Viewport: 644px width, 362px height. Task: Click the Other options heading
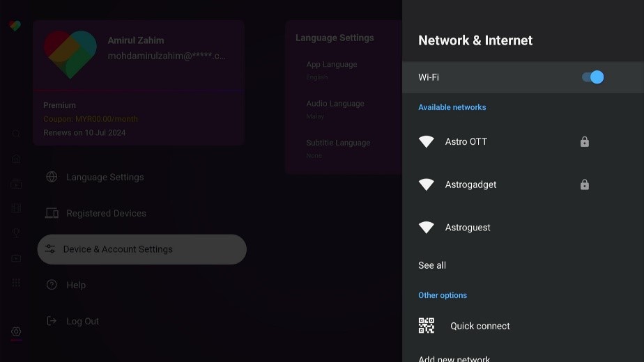click(443, 295)
